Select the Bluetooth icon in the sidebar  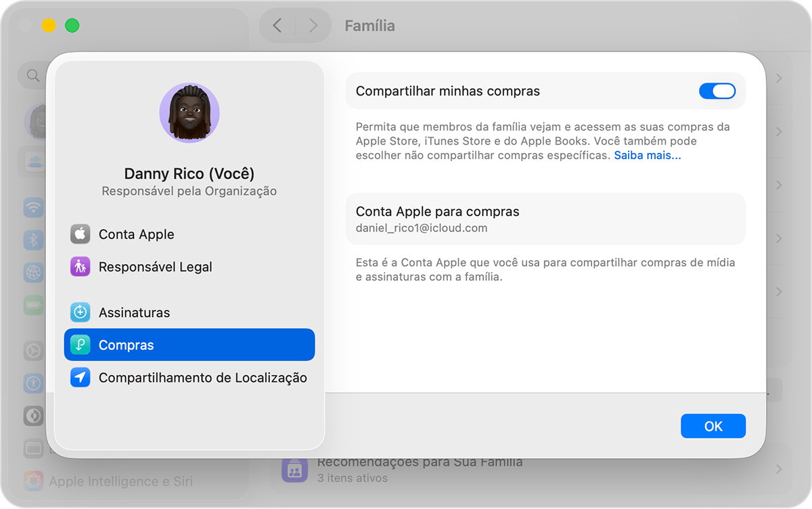pos(34,240)
